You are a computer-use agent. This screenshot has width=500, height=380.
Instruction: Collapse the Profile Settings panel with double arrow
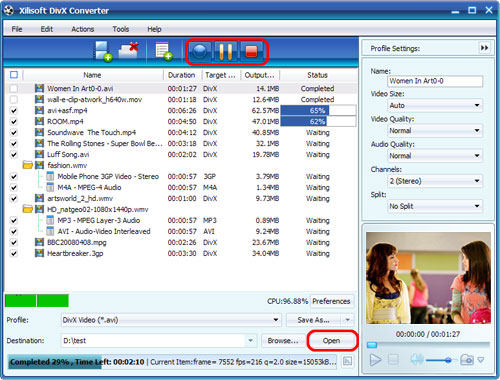tap(484, 48)
